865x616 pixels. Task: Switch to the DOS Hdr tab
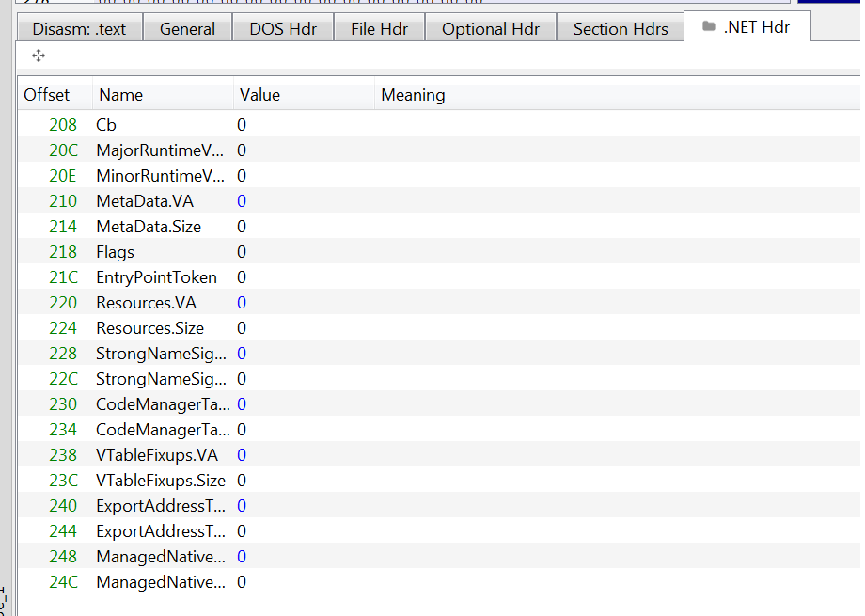coord(283,28)
